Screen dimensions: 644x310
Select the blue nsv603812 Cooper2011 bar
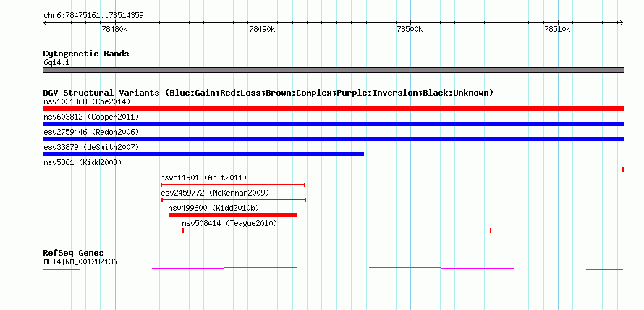333,124
